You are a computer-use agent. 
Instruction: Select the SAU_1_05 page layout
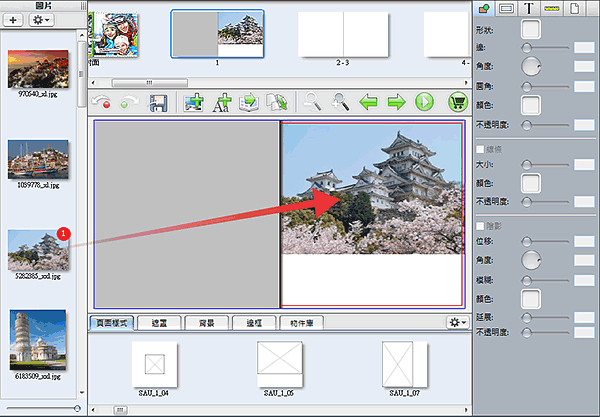click(x=279, y=368)
